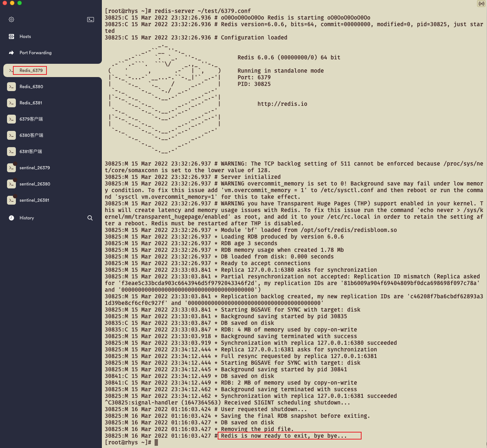Image resolution: width=487 pixels, height=448 pixels.
Task: Click 'Full resync requested by replica 127.0.0.1:6381' line
Action: 299,356
